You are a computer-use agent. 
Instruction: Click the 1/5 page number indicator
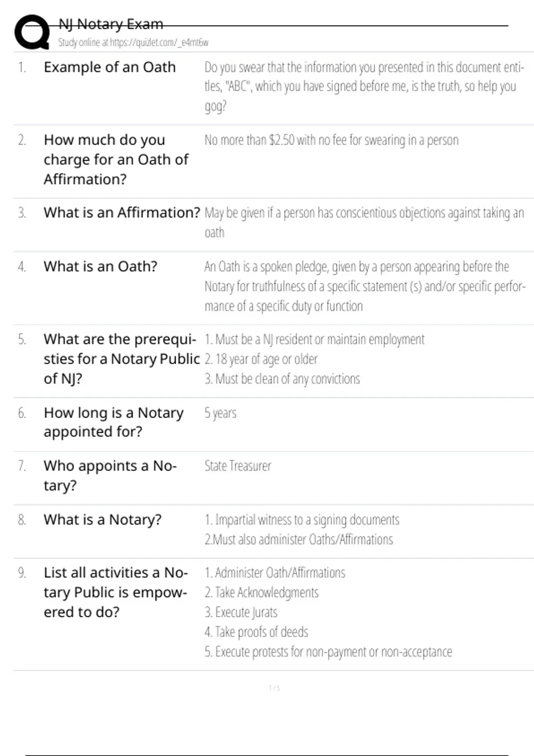pyautogui.click(x=274, y=688)
